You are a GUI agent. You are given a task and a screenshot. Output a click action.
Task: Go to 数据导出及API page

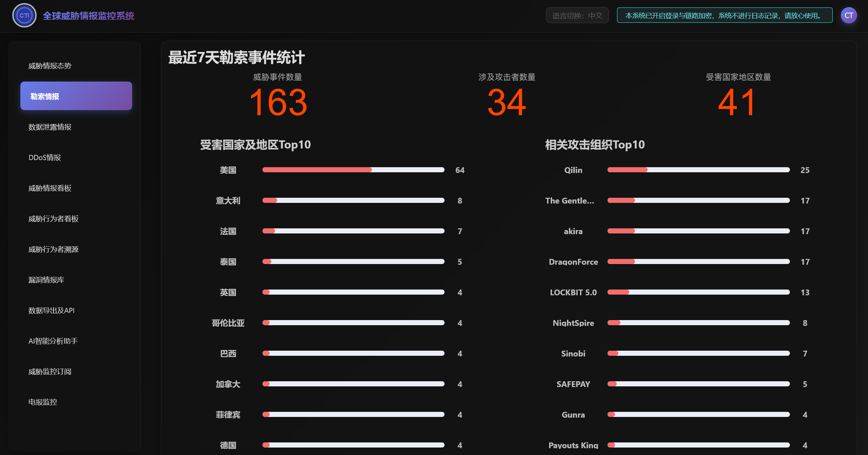point(51,310)
